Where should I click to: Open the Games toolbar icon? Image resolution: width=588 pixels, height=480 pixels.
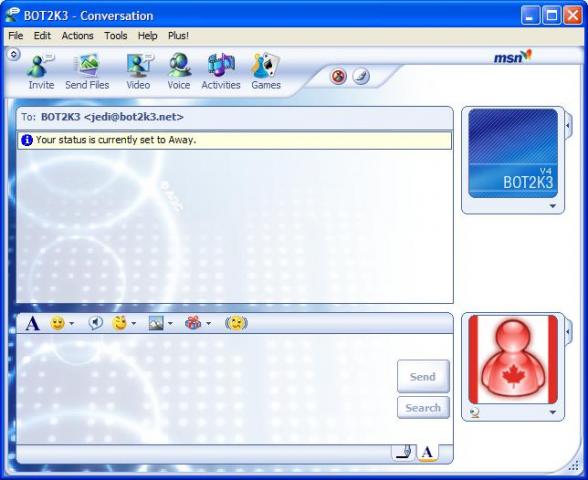click(x=266, y=71)
